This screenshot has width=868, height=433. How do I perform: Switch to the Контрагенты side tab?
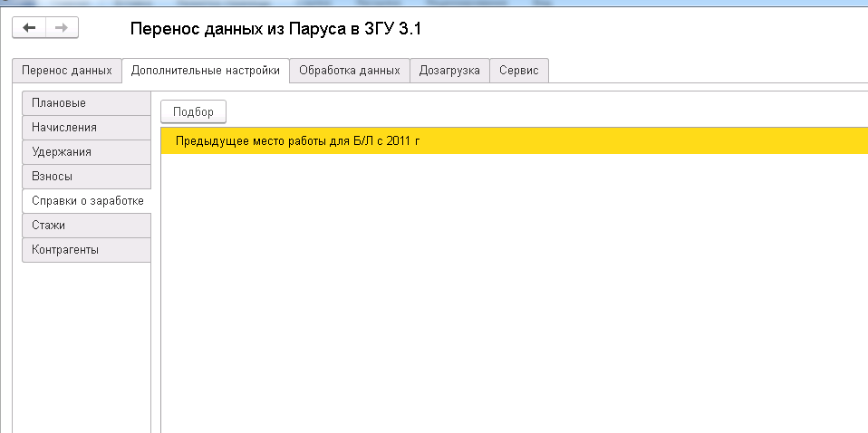point(86,250)
